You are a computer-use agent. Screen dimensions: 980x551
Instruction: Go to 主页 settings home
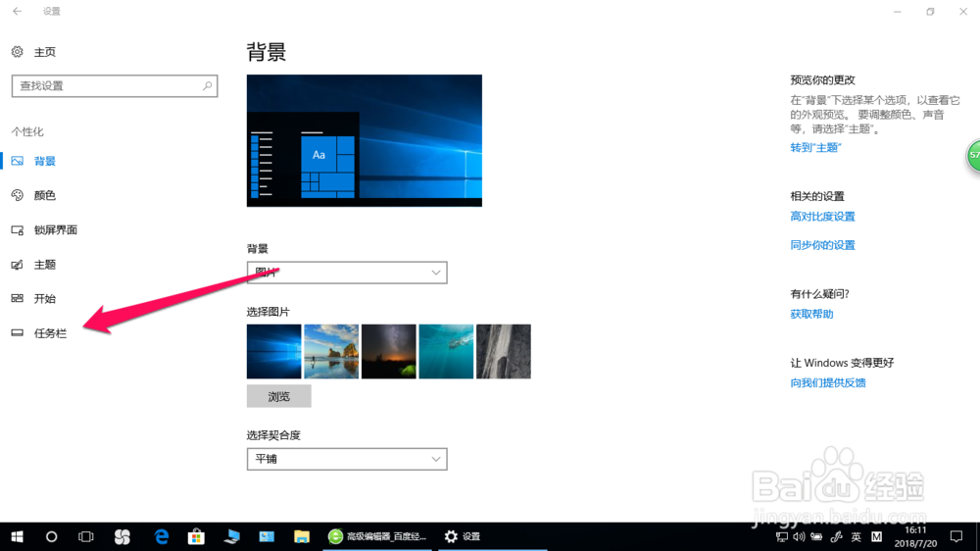[x=45, y=52]
